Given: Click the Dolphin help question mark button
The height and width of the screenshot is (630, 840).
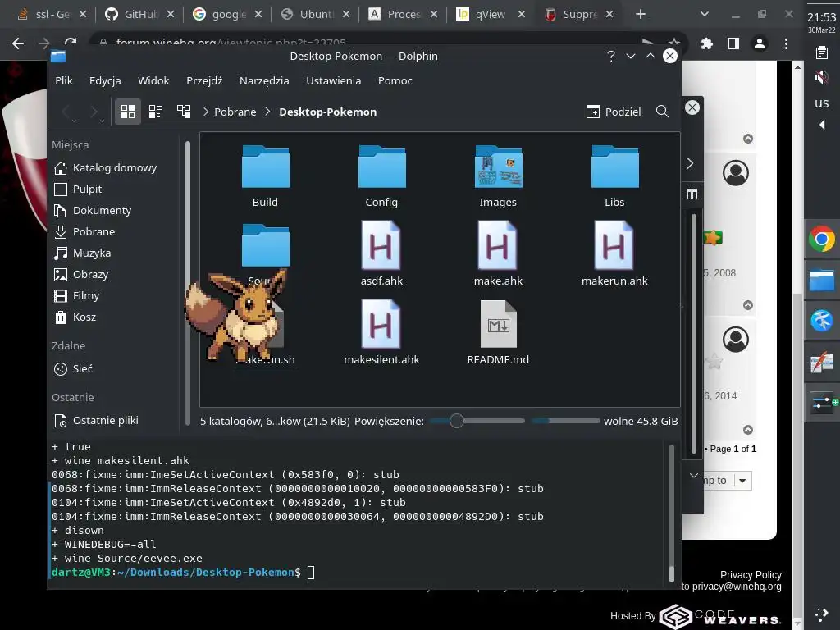Looking at the screenshot, I should [610, 56].
